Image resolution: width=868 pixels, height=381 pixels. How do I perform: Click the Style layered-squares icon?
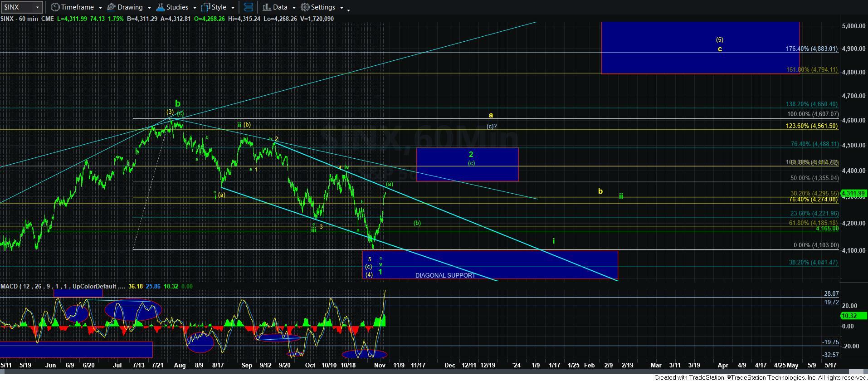[x=206, y=7]
